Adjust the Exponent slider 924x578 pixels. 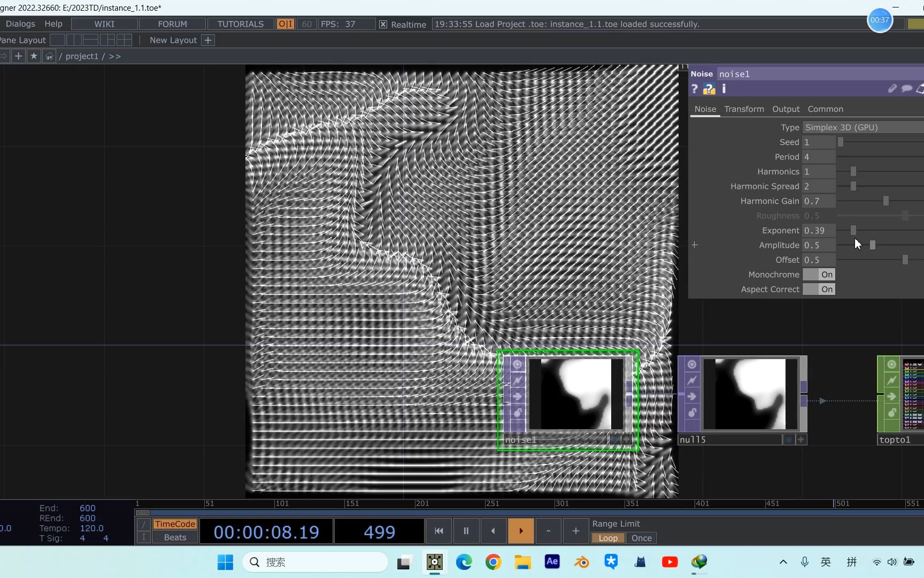853,230
